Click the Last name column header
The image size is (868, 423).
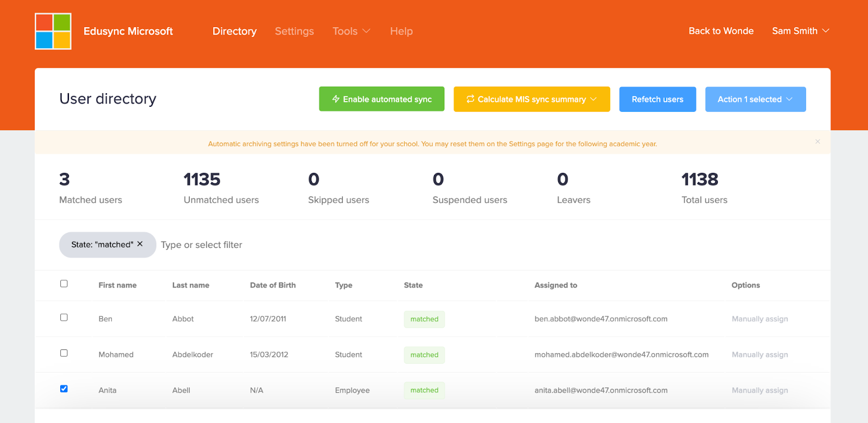[191, 285]
